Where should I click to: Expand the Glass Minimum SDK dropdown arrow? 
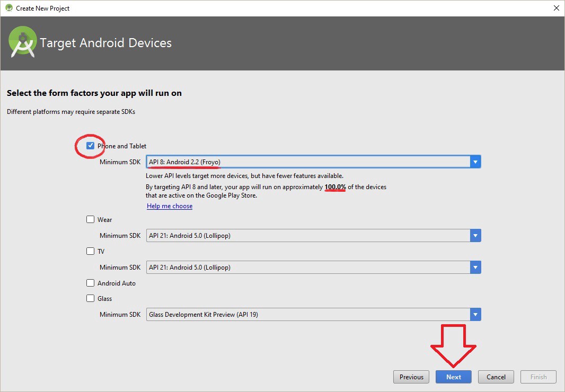[475, 315]
